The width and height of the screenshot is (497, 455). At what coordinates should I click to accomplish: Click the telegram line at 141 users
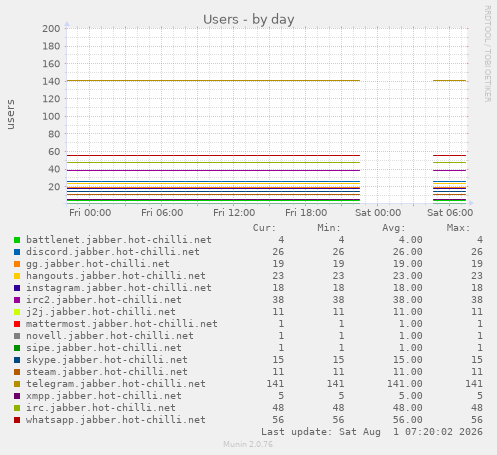(x=213, y=80)
